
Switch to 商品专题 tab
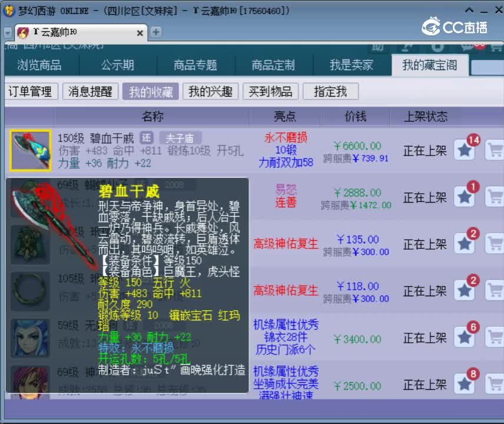(x=195, y=65)
